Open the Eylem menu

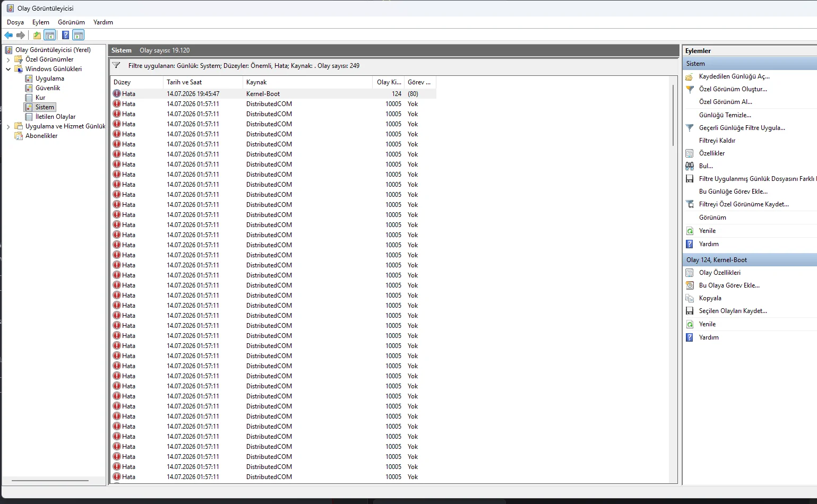click(x=40, y=22)
